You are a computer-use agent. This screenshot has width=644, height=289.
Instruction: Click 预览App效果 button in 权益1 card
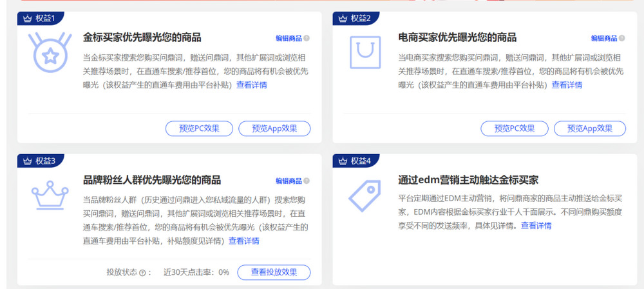[274, 128]
